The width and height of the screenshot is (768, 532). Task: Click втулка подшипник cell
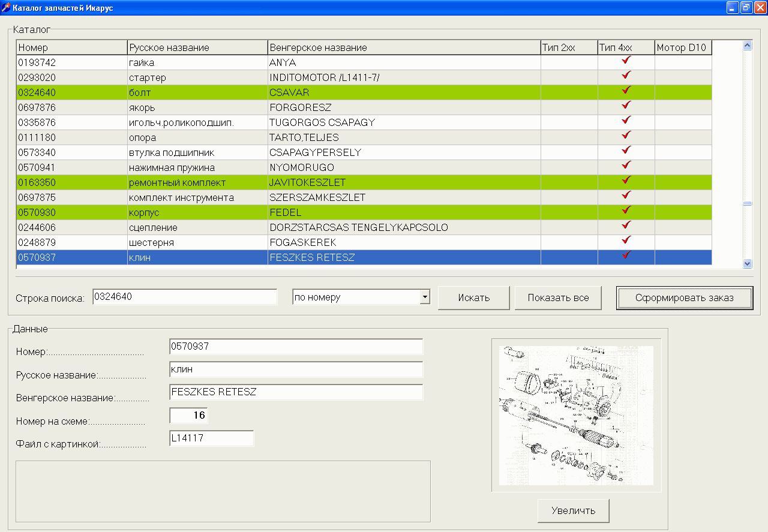197,152
